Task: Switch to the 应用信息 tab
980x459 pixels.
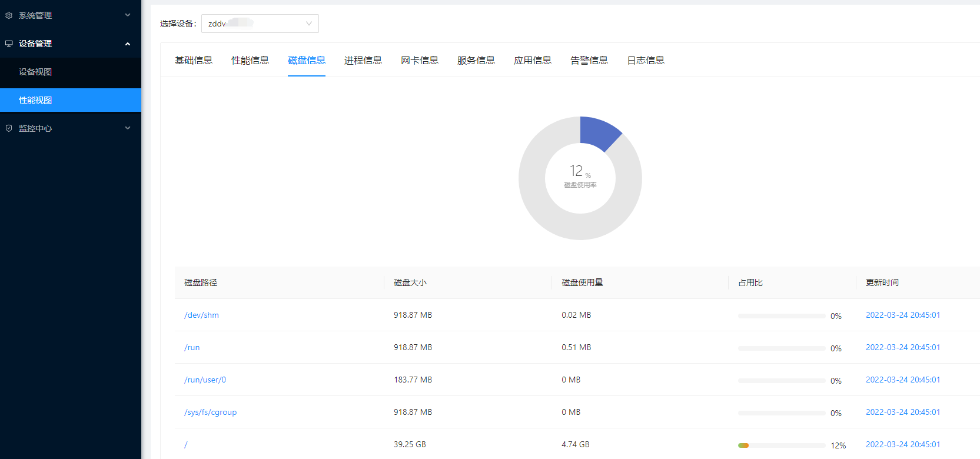Action: (x=533, y=60)
